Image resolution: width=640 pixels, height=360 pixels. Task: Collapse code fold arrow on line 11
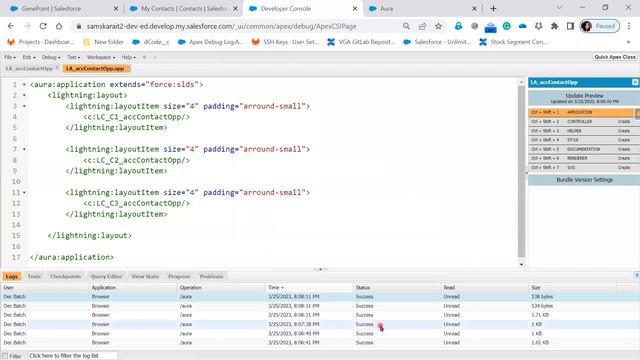[x=24, y=193]
